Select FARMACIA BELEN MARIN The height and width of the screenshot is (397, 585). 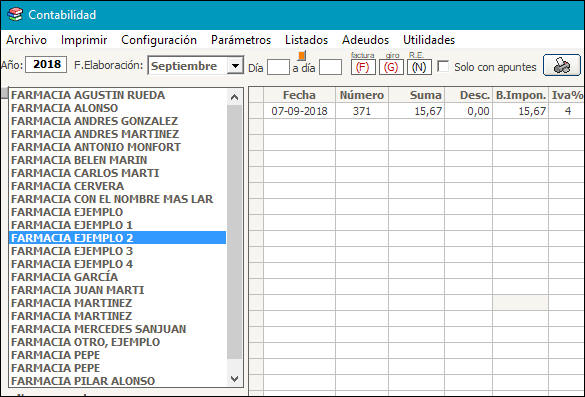coord(117,160)
